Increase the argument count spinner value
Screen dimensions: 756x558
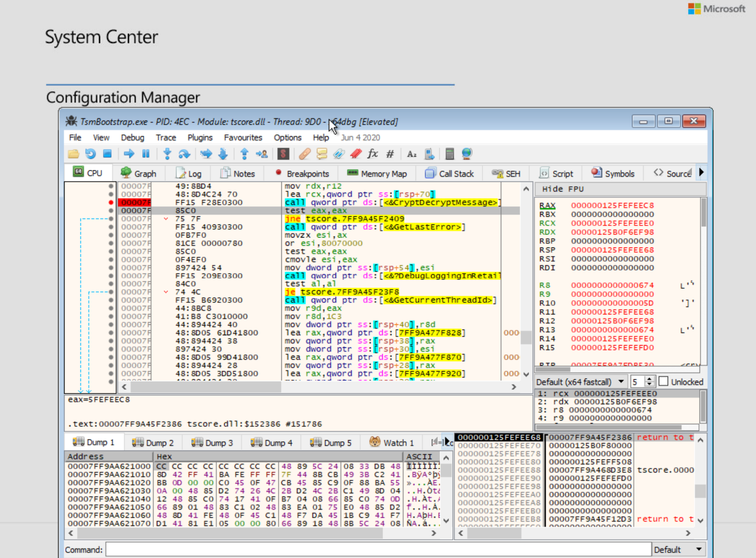650,379
